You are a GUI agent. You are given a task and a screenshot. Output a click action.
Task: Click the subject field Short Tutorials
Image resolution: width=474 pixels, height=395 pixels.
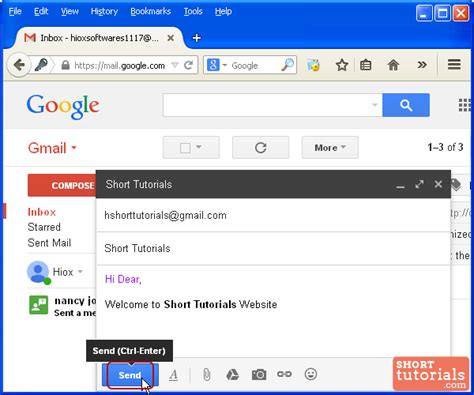coord(273,248)
